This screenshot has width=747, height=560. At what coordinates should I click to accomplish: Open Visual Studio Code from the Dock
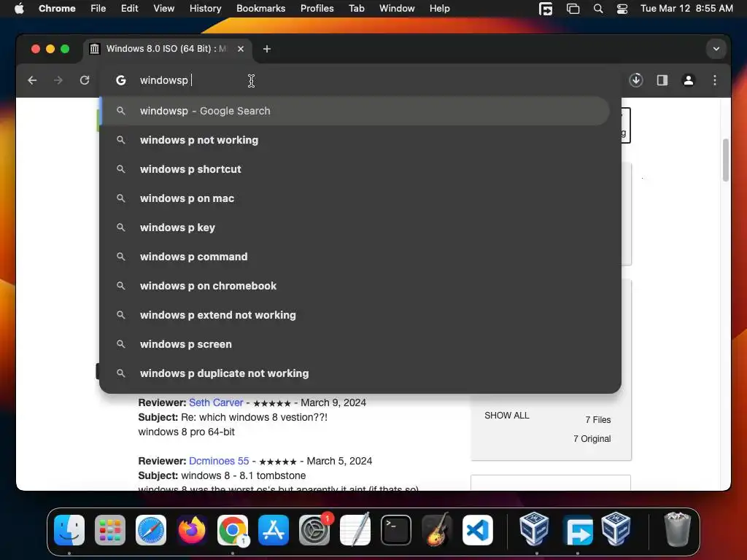point(478,530)
